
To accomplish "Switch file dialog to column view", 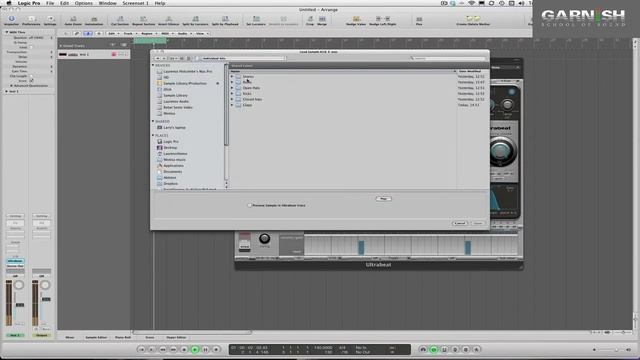I will pos(189,58).
